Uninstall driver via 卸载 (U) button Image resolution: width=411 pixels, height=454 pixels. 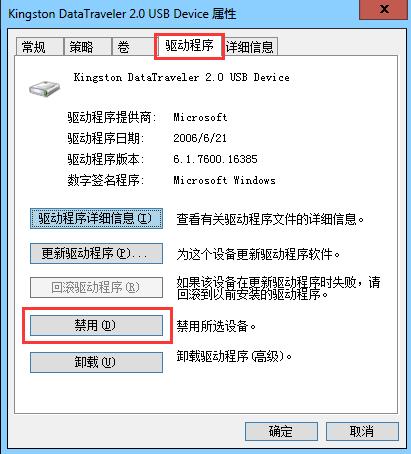coord(96,362)
